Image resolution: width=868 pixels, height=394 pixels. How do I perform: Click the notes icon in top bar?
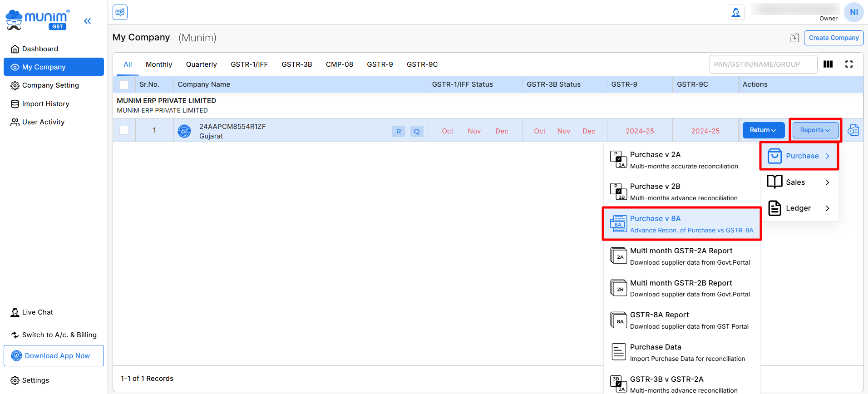[120, 12]
